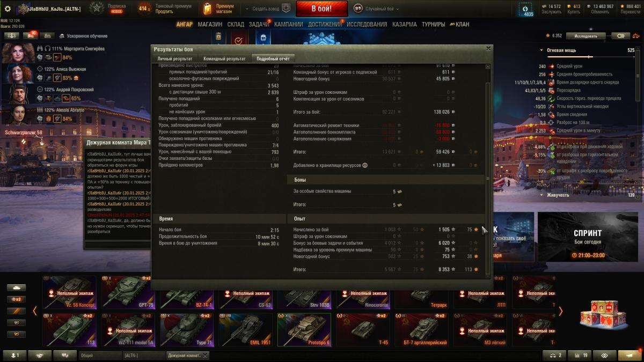Open the СПРИНТ event banner

click(587, 237)
